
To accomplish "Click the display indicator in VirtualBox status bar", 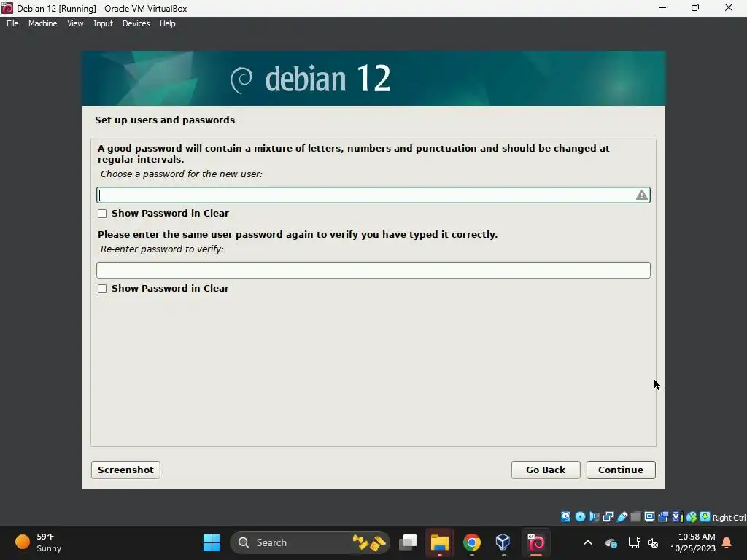I will (649, 517).
